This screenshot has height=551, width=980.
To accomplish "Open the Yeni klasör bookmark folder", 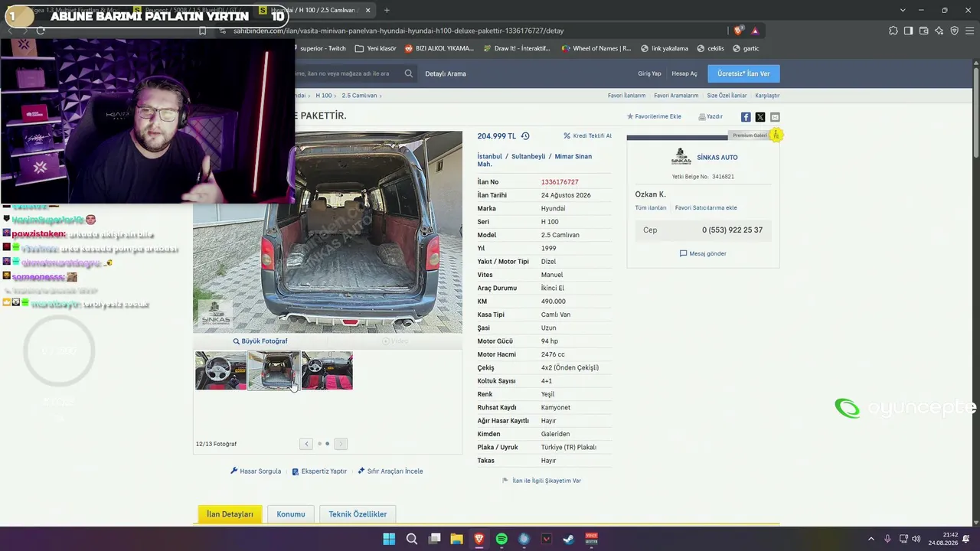I will pyautogui.click(x=376, y=48).
